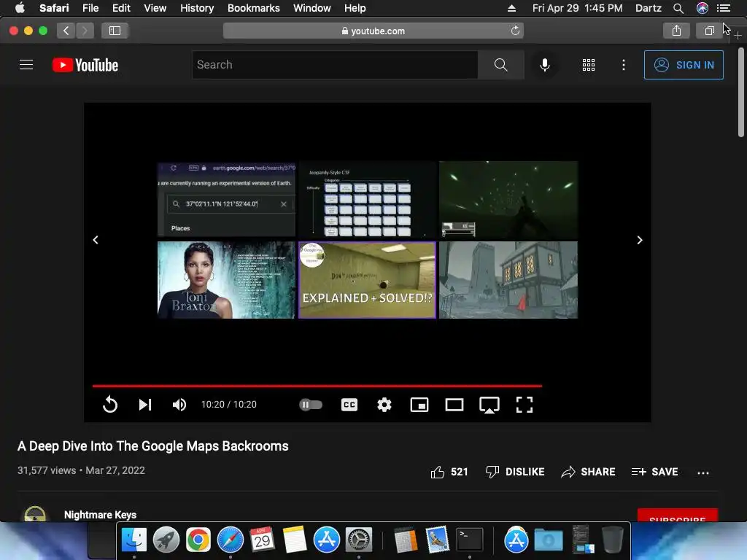Show next suggested videos arrow
Viewport: 747px width, 560px height.
coord(639,239)
